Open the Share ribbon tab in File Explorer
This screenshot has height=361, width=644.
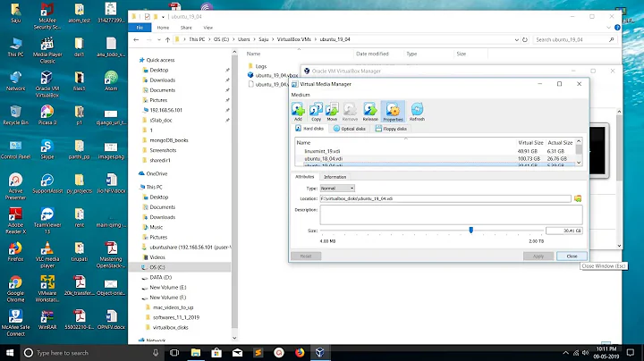point(186,28)
